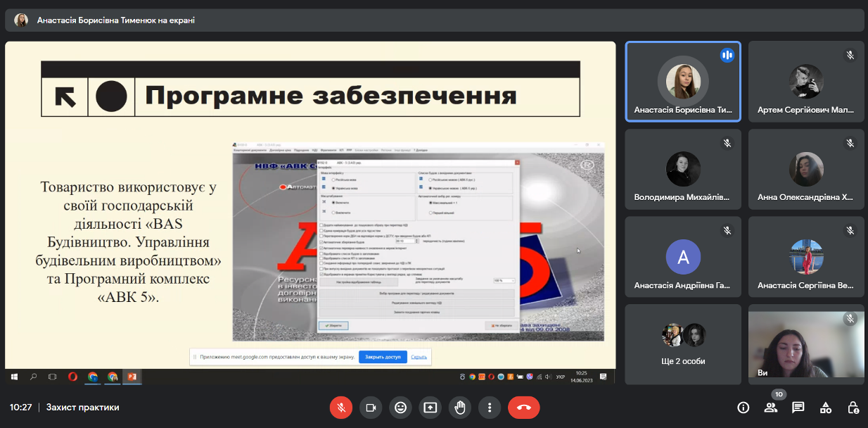868x428 pixels.
Task: Start presenting your screen
Action: 430,407
